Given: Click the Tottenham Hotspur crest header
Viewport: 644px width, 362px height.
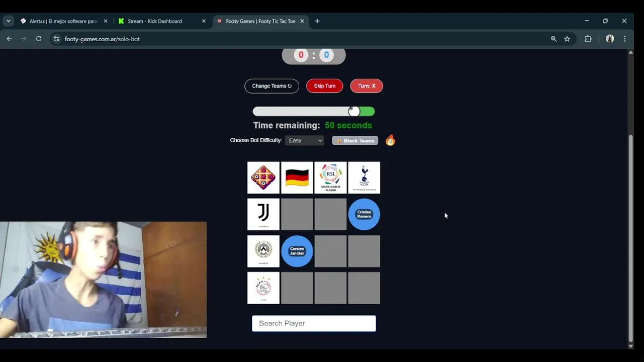Looking at the screenshot, I should (364, 177).
